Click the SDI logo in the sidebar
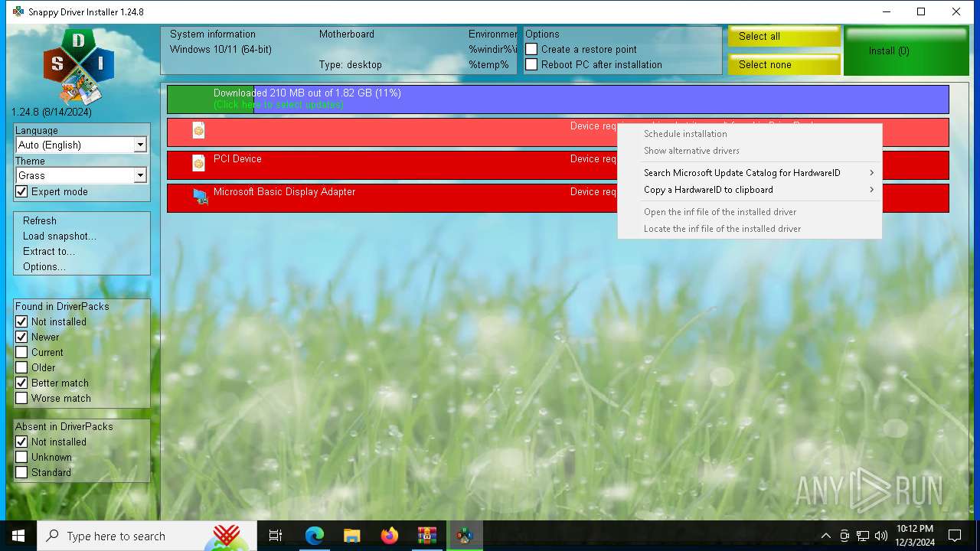980x551 pixels. [x=79, y=67]
